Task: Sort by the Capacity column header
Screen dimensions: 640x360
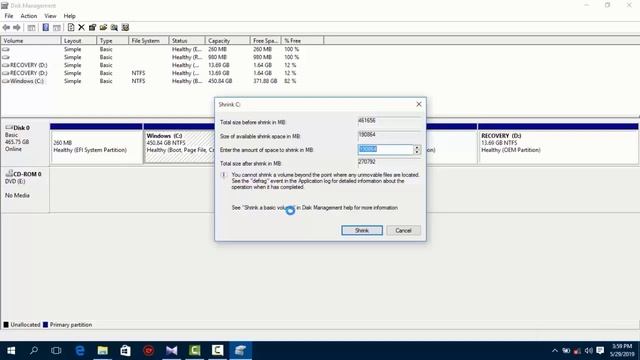Action: click(x=227, y=41)
